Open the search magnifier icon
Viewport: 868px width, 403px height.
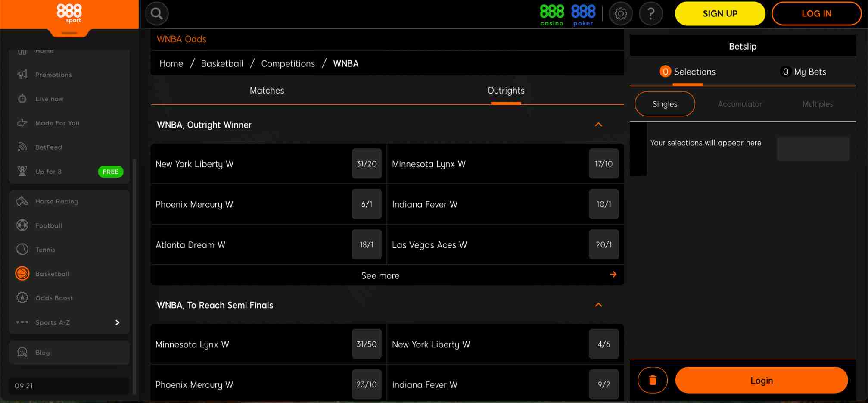pyautogui.click(x=156, y=14)
